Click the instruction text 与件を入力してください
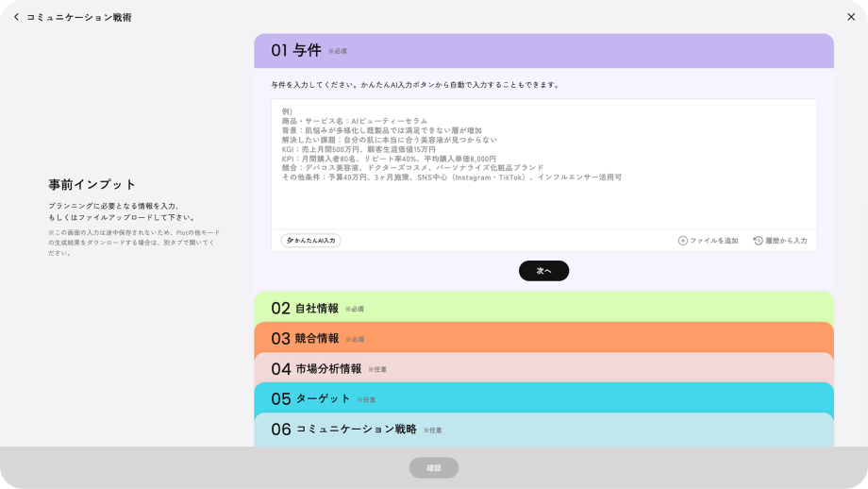Screen dimensions: 868x489 tap(416, 85)
